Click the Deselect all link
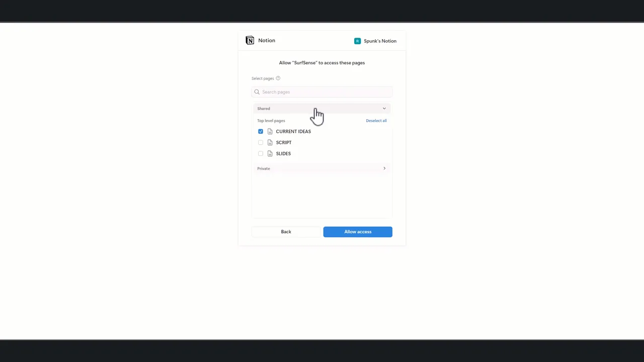The height and width of the screenshot is (362, 644). [x=376, y=121]
